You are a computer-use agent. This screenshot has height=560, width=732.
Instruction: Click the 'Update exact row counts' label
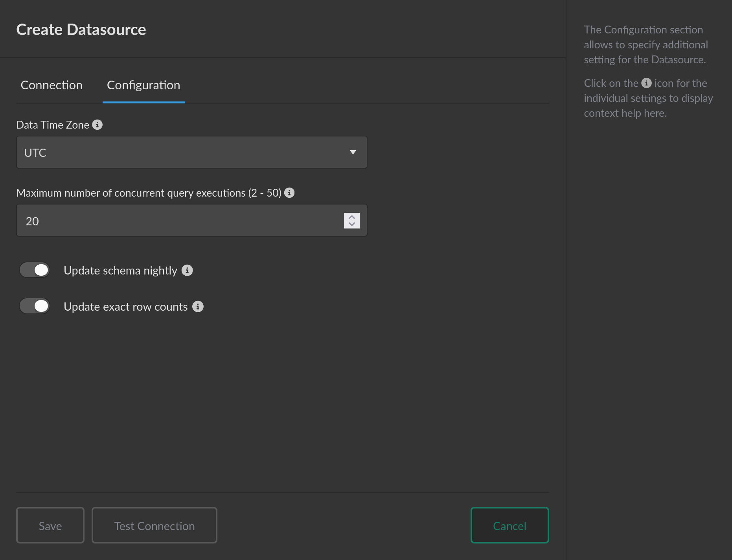coord(126,307)
